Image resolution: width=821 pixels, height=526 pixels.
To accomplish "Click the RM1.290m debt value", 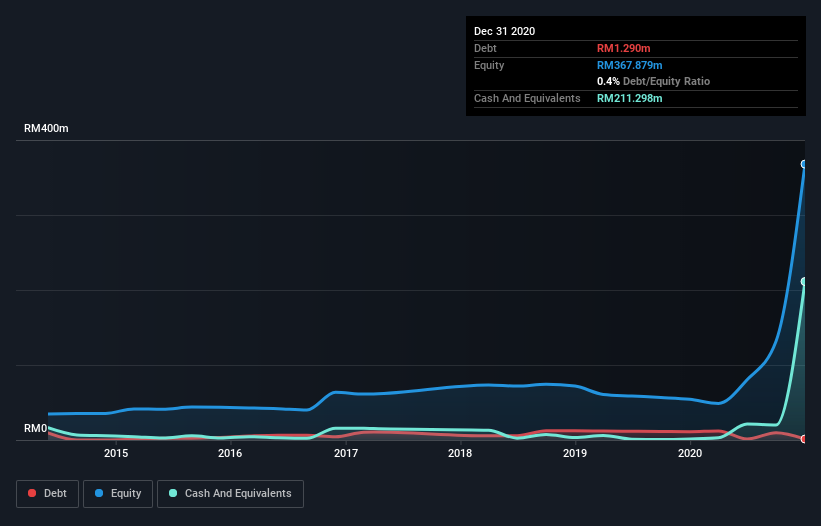I will 624,48.
